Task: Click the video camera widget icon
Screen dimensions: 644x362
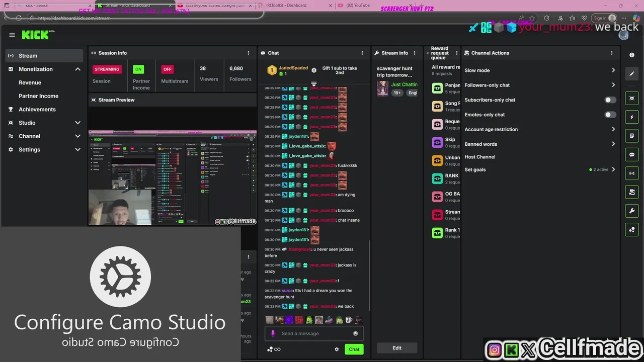Action: click(x=632, y=192)
